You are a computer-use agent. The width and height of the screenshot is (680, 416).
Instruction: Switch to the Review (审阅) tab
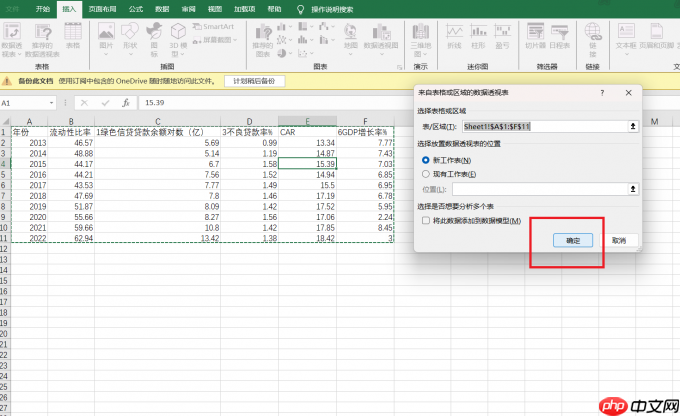click(x=188, y=9)
